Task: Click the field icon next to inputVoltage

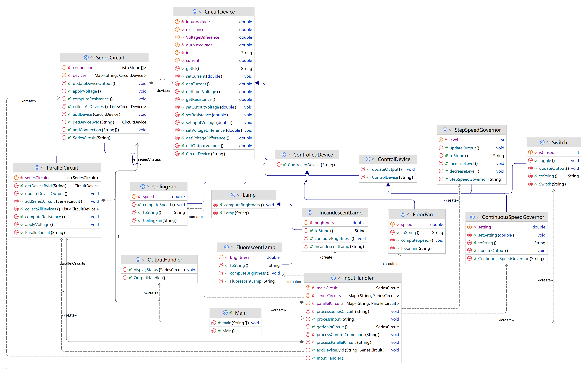Action: 177,22
